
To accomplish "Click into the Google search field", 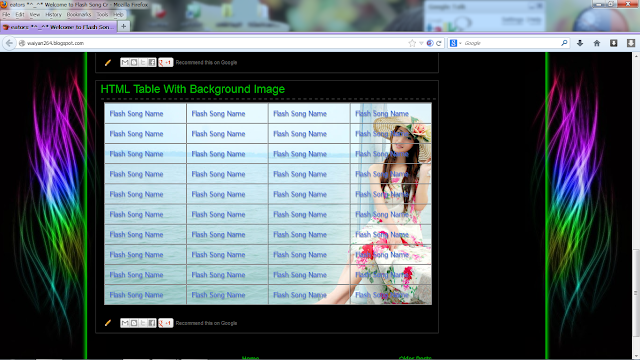I will pyautogui.click(x=512, y=43).
